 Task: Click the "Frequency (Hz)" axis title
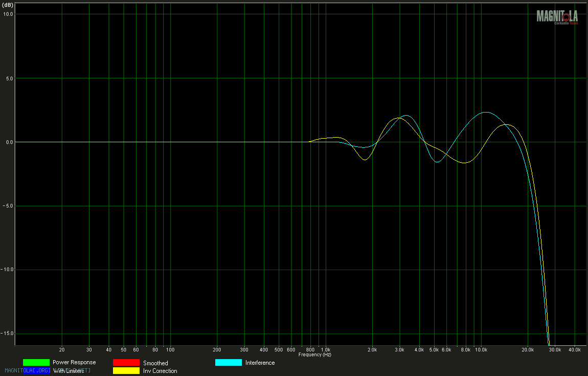315,355
